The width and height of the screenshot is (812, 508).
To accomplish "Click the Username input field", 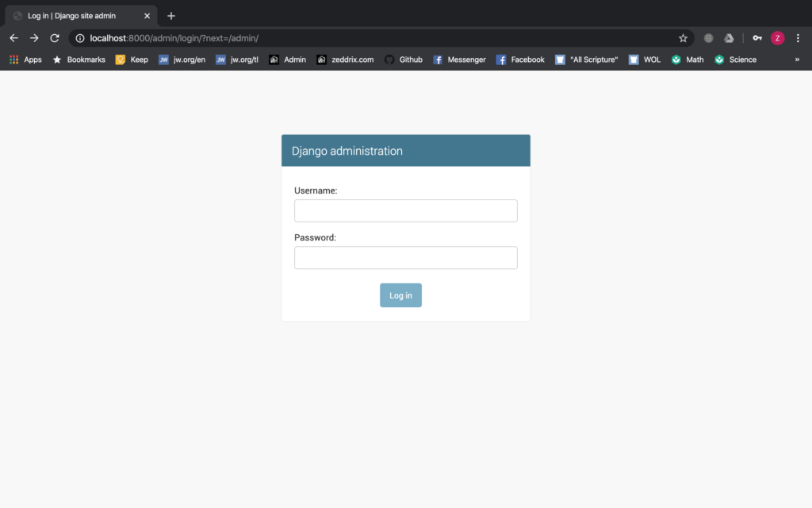I will click(x=405, y=210).
